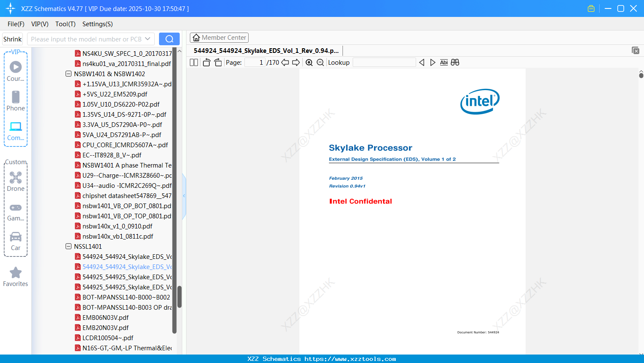
Task: Go to next page arrow
Action: click(x=296, y=62)
